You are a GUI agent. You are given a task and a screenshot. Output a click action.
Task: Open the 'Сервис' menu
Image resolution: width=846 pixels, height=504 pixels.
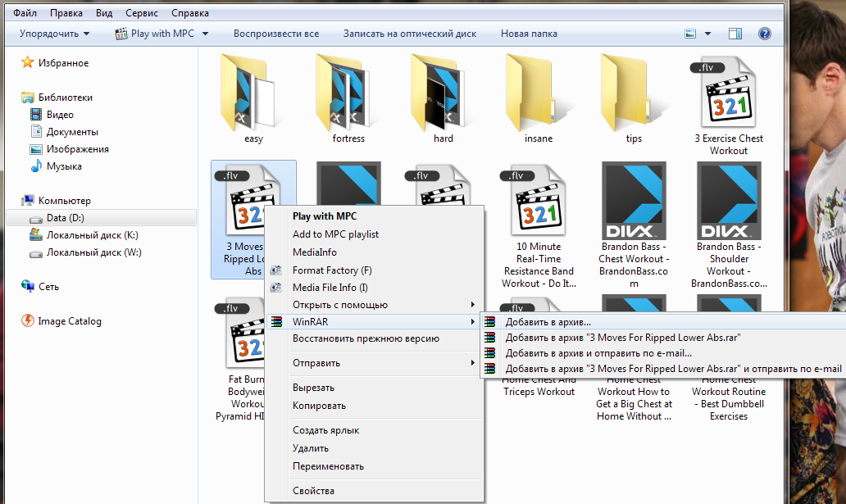pos(142,13)
